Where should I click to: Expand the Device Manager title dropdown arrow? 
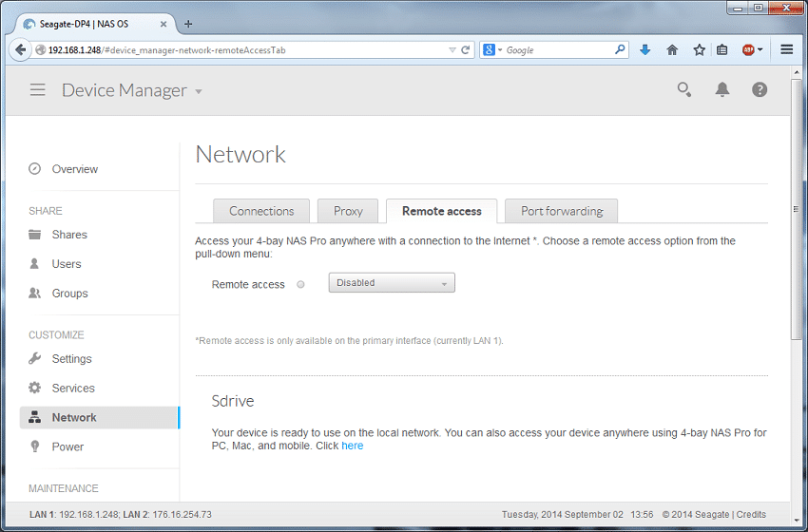tap(199, 92)
